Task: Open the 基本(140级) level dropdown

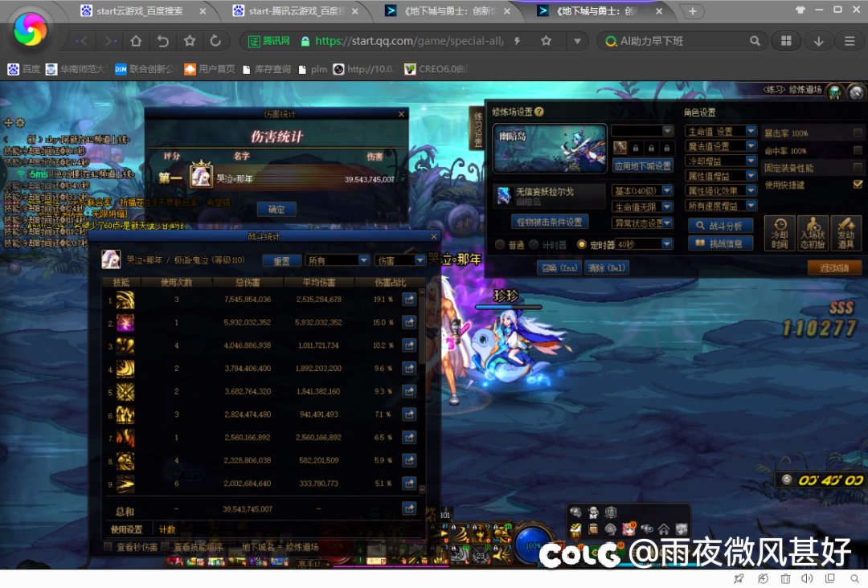Action: [642, 191]
